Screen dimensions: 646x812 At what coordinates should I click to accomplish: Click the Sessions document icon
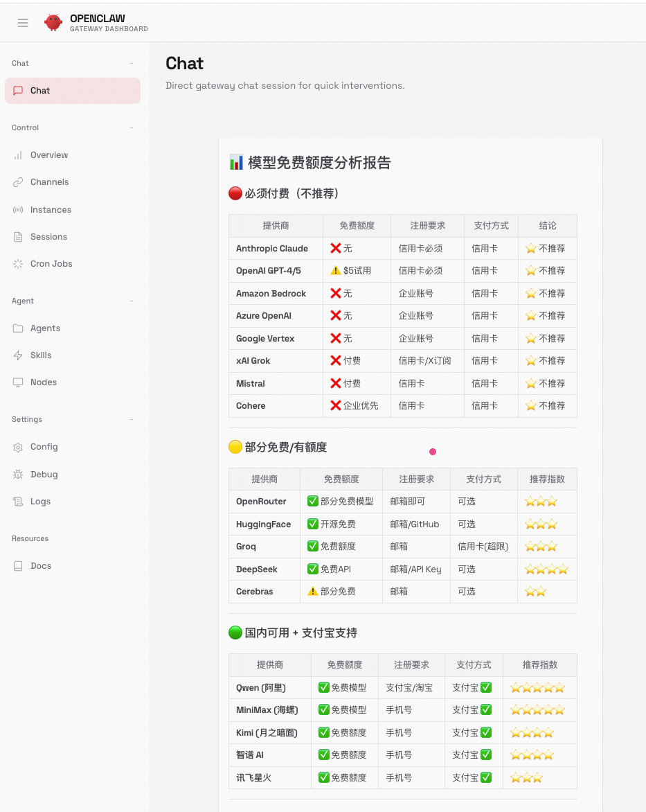[19, 237]
